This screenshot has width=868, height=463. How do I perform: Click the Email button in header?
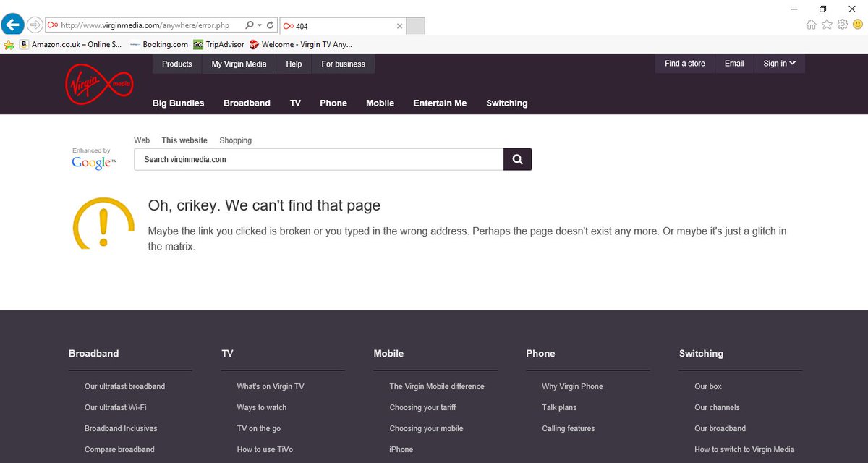click(734, 64)
